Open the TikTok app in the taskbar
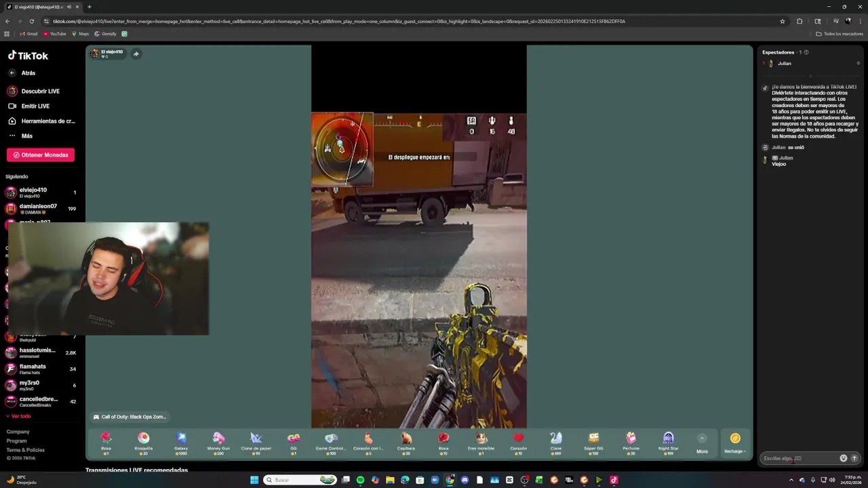 pos(614,480)
